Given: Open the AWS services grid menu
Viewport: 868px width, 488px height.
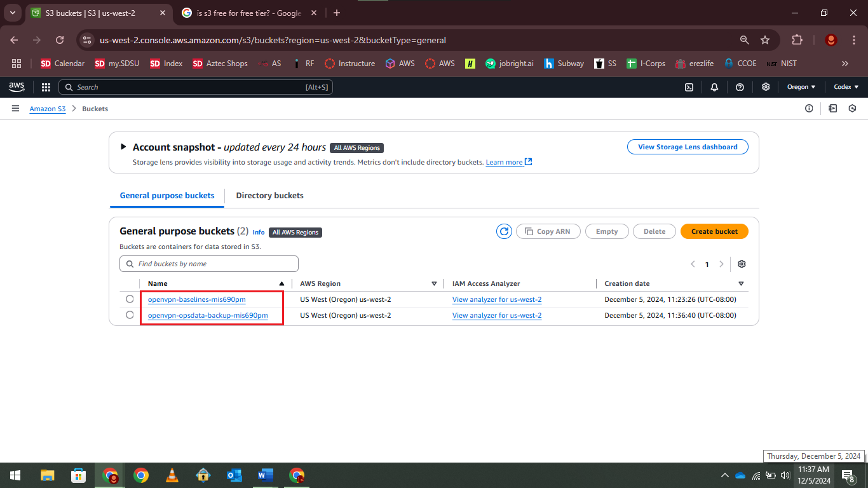Looking at the screenshot, I should point(46,87).
